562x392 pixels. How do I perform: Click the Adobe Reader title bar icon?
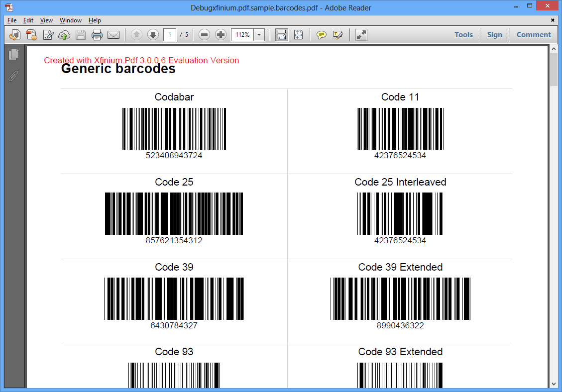click(9, 7)
